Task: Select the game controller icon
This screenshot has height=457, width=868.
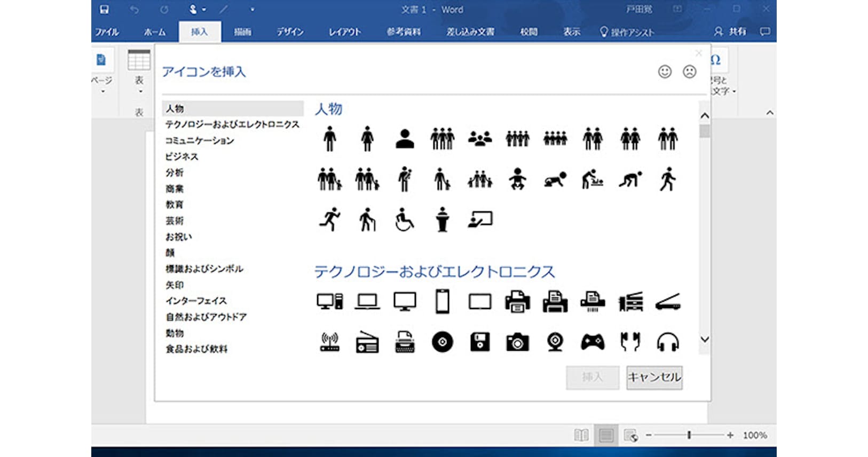Action: pyautogui.click(x=593, y=342)
